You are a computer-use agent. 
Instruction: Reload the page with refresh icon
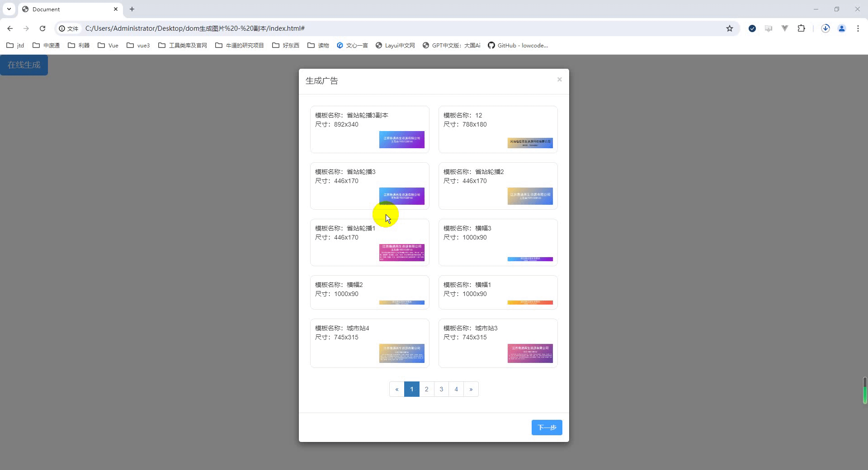[42, 28]
